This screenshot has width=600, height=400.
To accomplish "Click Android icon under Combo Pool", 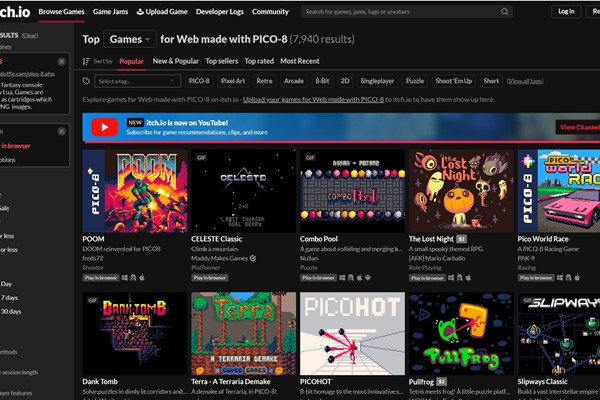I will pyautogui.click(x=368, y=278).
